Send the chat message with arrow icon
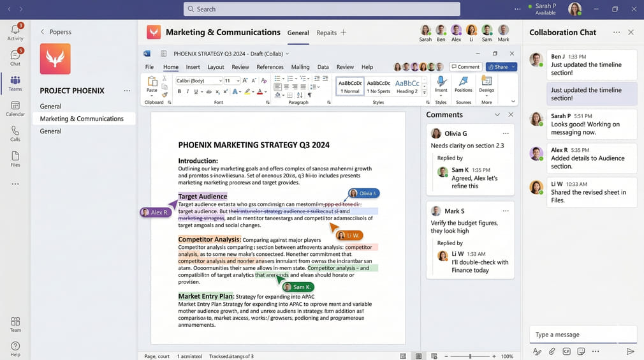The image size is (644, 360). pyautogui.click(x=630, y=351)
